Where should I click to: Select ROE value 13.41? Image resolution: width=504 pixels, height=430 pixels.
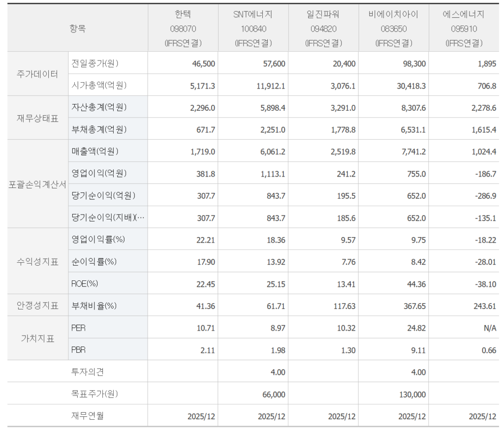click(x=346, y=284)
